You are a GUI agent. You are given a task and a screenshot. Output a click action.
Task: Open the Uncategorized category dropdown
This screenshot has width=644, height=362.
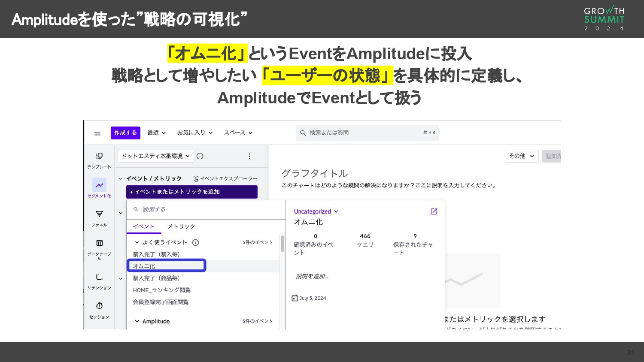316,211
